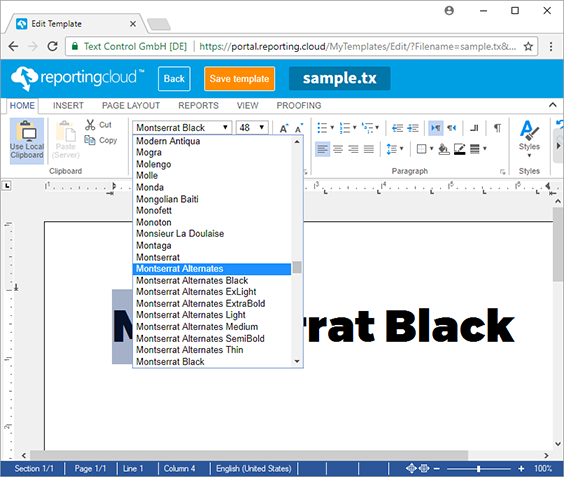Click language English (United States) status
Screen dimensions: 564x477
point(254,469)
